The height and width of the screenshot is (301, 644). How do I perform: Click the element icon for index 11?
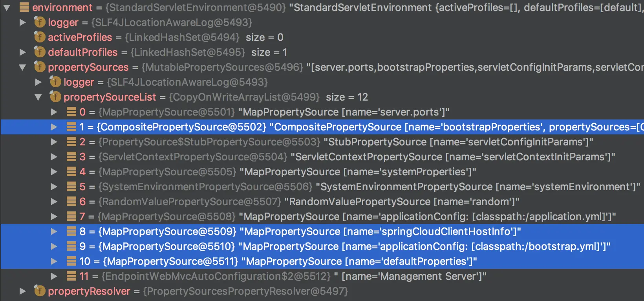pos(71,276)
